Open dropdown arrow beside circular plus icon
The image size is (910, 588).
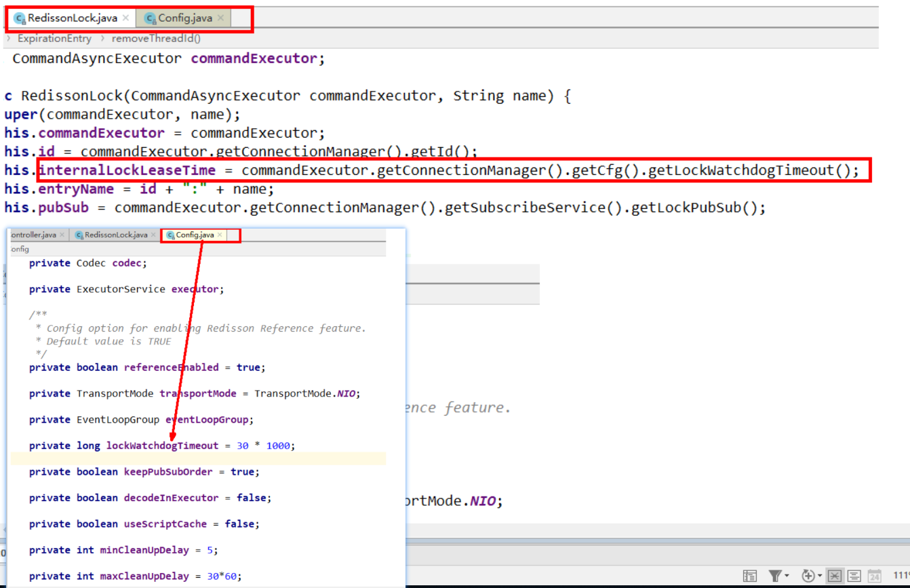coord(820,576)
